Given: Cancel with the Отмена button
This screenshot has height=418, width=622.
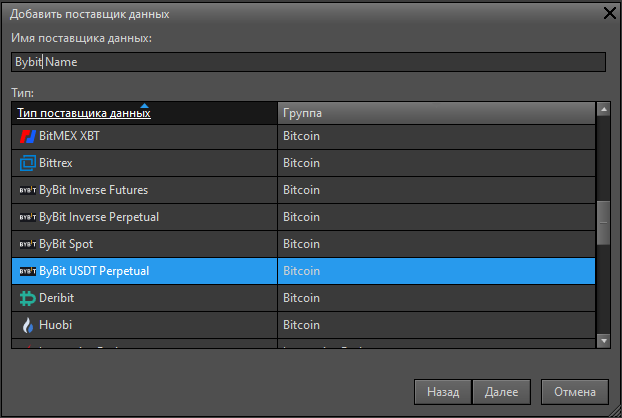Looking at the screenshot, I should coord(575,392).
